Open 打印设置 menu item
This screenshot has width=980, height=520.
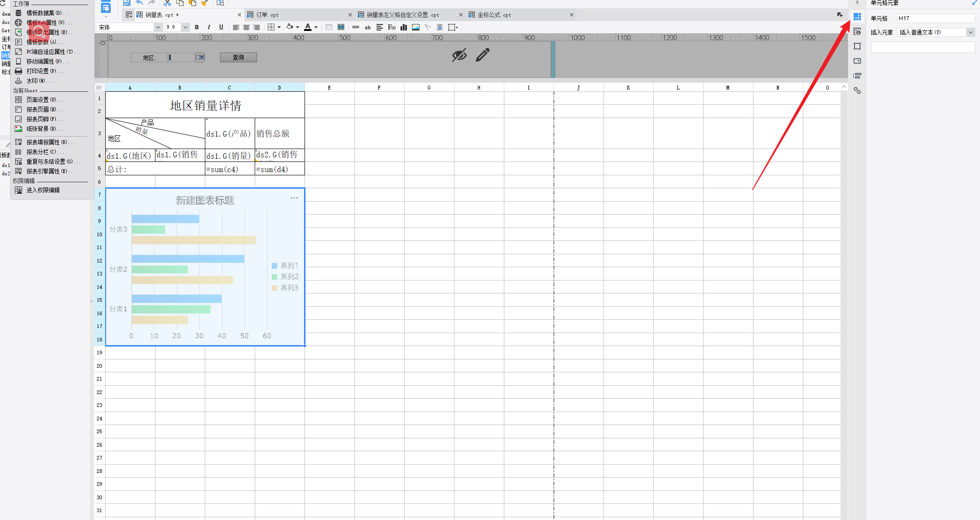40,71
